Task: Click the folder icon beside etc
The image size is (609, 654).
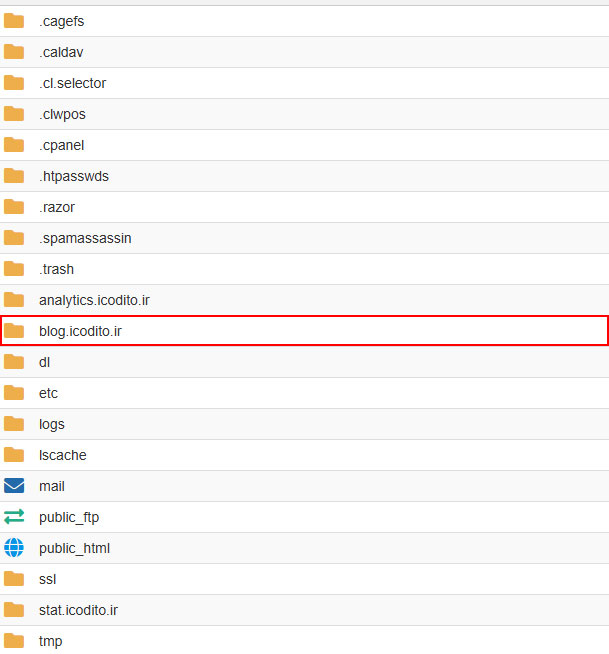Action: click(x=14, y=392)
